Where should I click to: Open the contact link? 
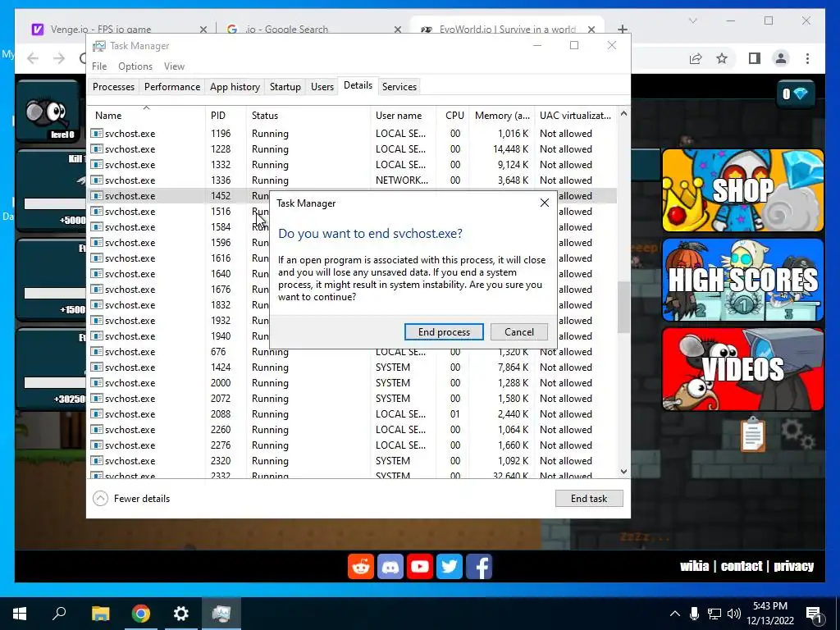tap(742, 566)
